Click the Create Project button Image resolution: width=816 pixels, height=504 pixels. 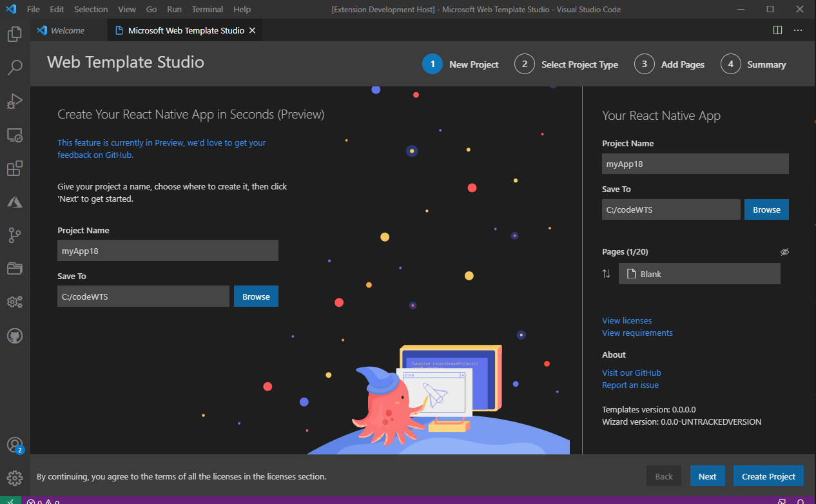(768, 476)
